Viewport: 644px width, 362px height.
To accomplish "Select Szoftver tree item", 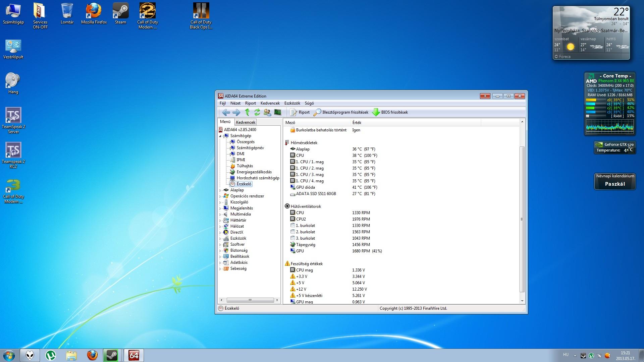I will click(237, 244).
